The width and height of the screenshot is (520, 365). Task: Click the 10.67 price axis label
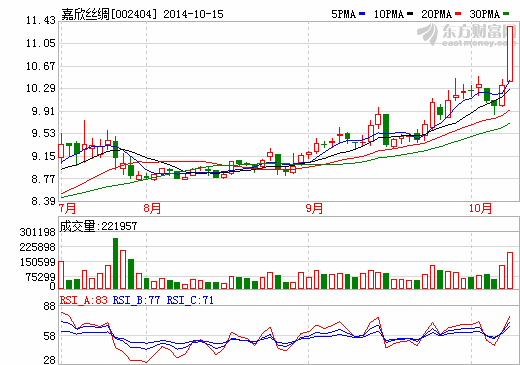pyautogui.click(x=41, y=66)
